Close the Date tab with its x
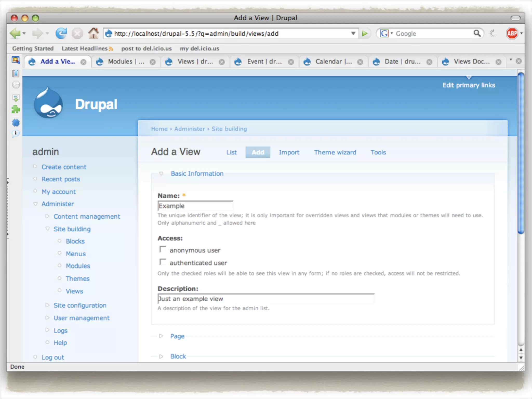This screenshot has height=399, width=532. click(x=429, y=62)
